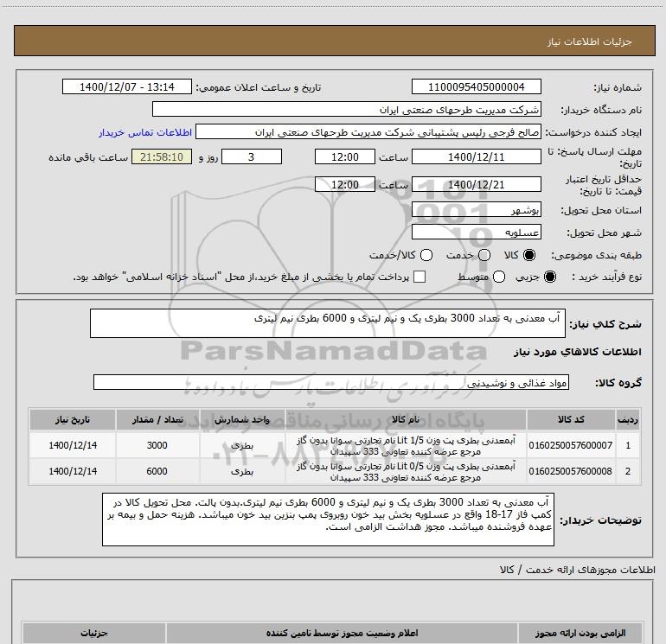Select the خدمت radio button
This screenshot has height=644, width=666.
(484, 255)
